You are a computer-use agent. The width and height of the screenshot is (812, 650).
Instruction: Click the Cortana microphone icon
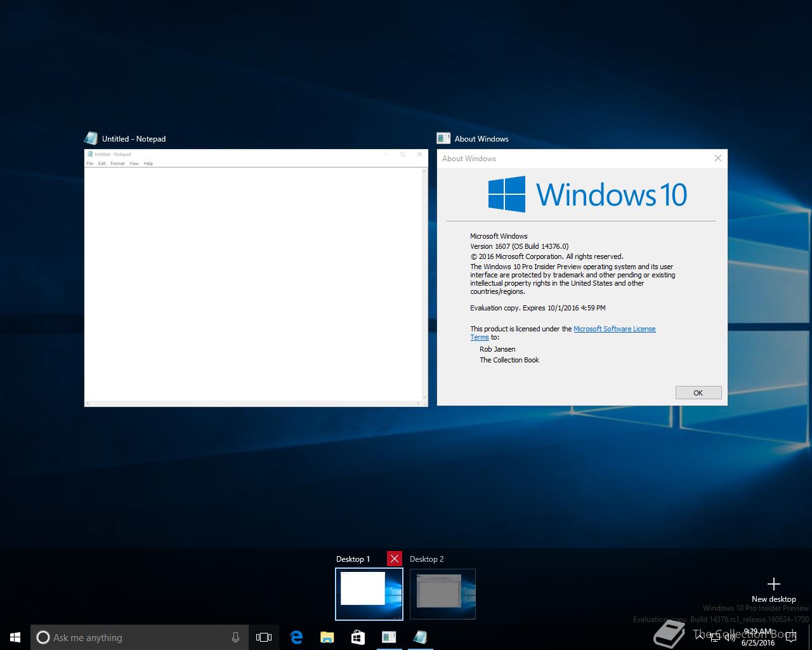point(235,637)
